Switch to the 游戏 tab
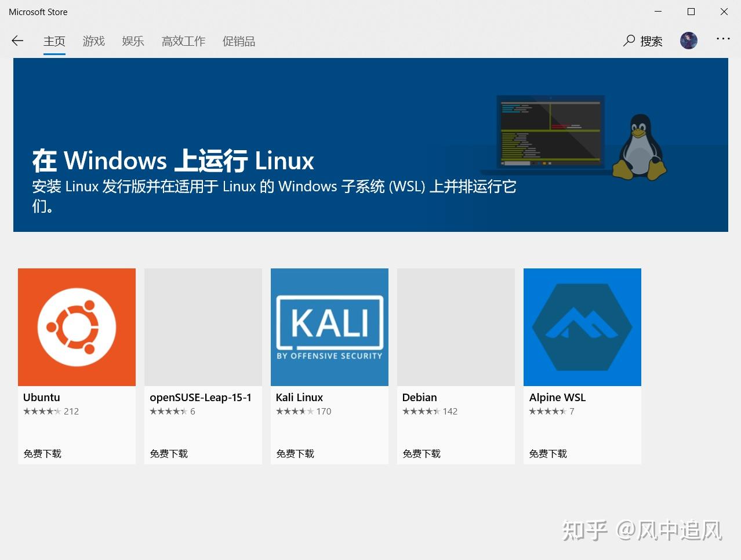This screenshot has width=741, height=560. pyautogui.click(x=93, y=41)
